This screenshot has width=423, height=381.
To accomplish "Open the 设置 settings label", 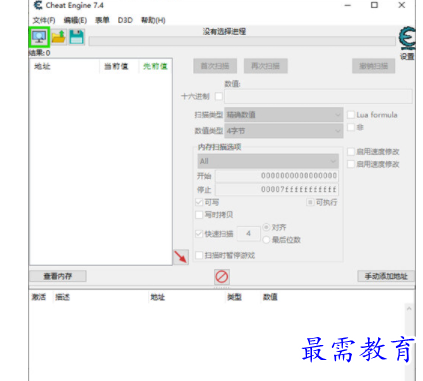I will coord(407,56).
